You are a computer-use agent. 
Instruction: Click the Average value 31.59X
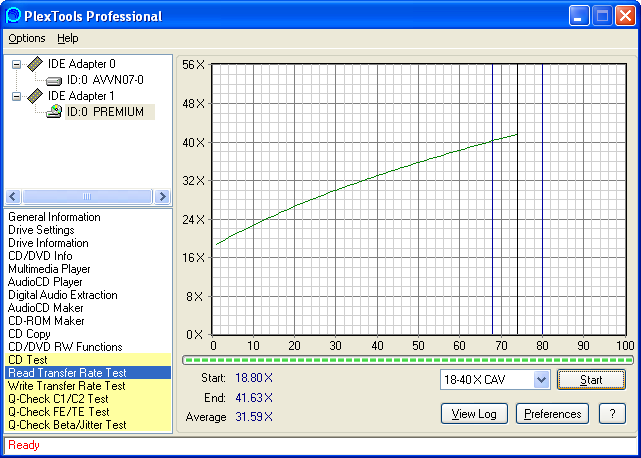254,417
